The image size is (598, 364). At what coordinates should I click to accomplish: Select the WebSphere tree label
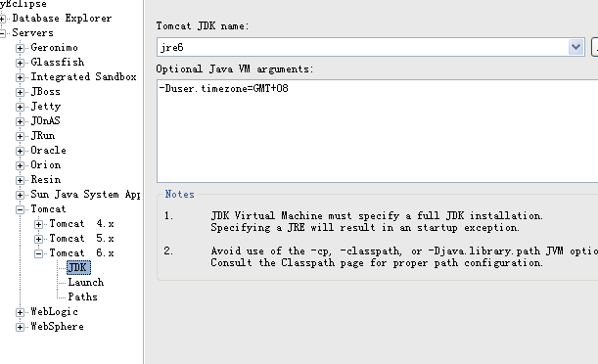[57, 326]
